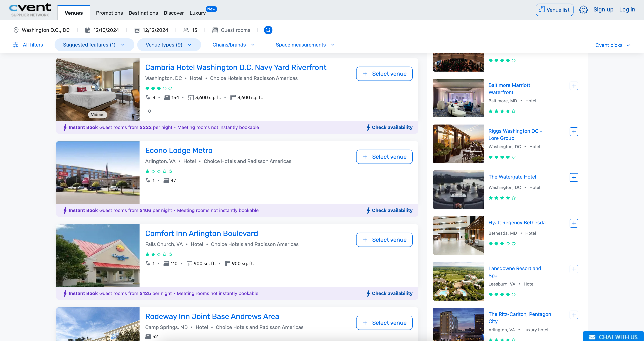Add The Ritz-Carlton, Pentagon City with plus icon
This screenshot has width=644, height=341.
coord(574,315)
